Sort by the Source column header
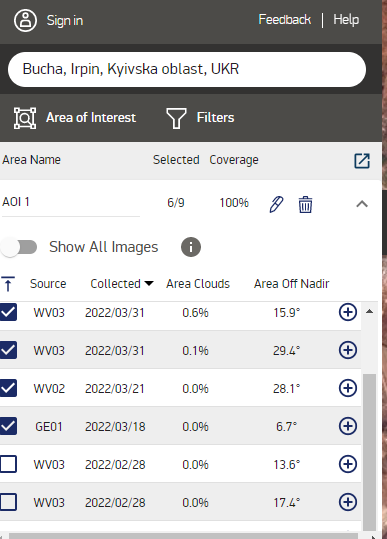Viewport: 387px width, 539px height. [48, 284]
